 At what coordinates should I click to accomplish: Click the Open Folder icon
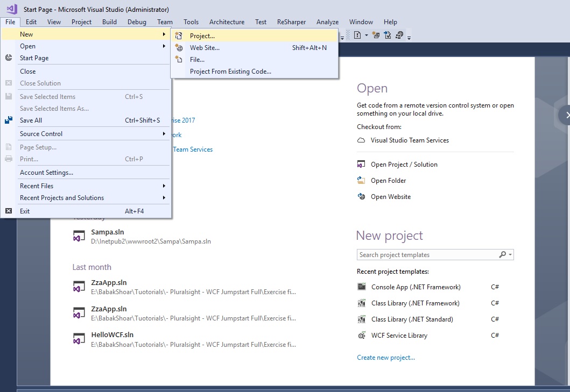(x=362, y=181)
